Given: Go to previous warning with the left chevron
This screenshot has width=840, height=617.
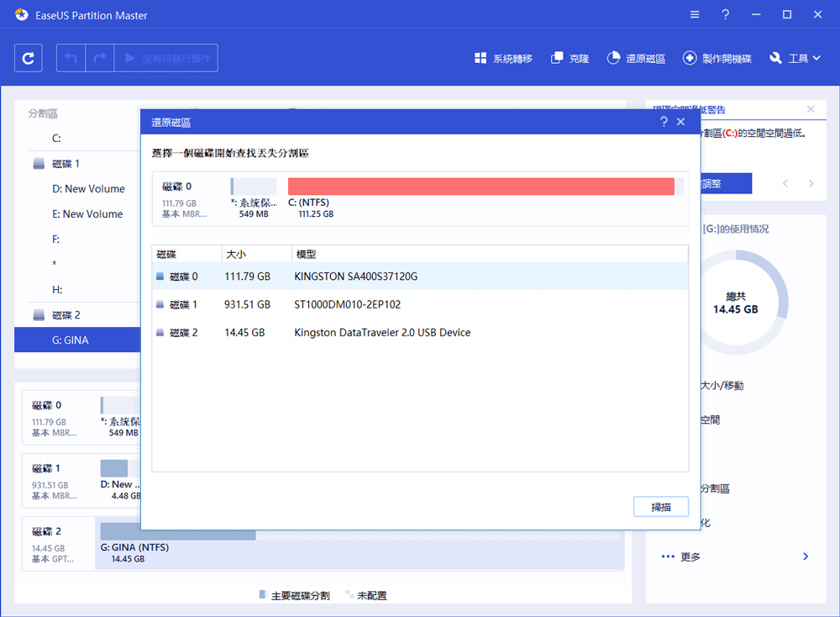Looking at the screenshot, I should point(785,183).
